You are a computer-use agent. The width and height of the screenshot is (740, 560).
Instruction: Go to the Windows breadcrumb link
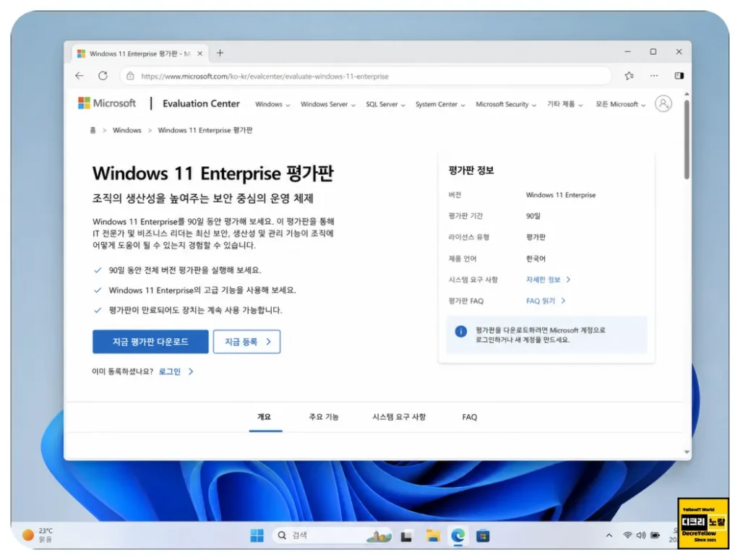click(127, 130)
